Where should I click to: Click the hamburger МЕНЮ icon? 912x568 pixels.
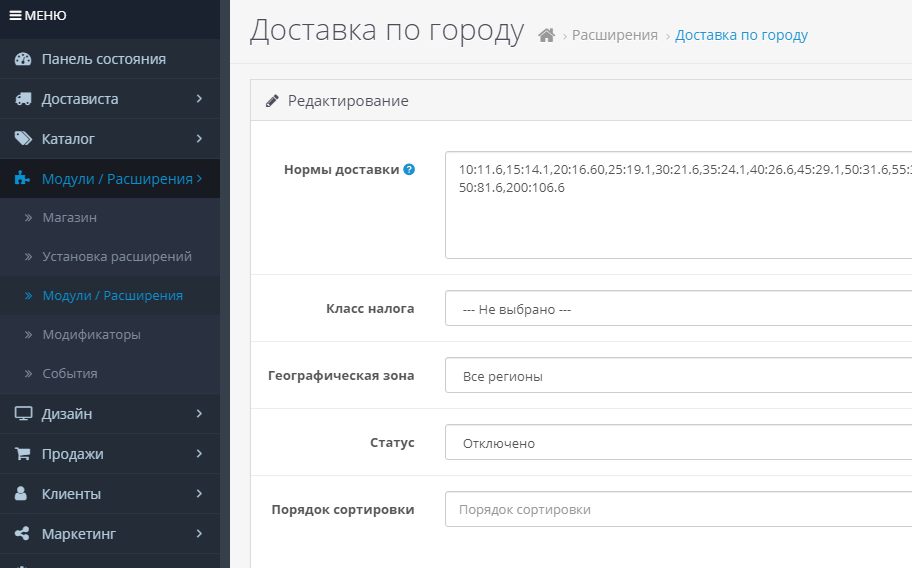16,16
